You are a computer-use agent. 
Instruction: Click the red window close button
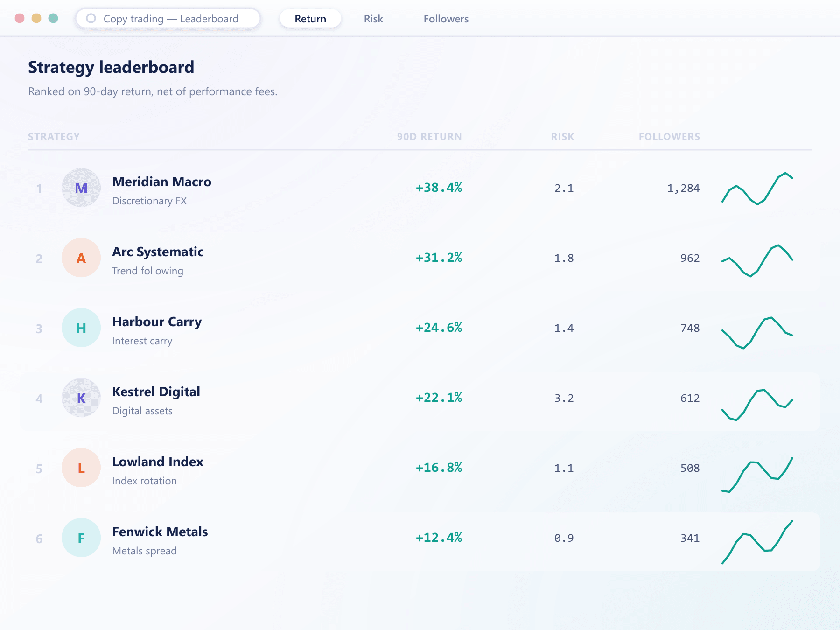20,18
